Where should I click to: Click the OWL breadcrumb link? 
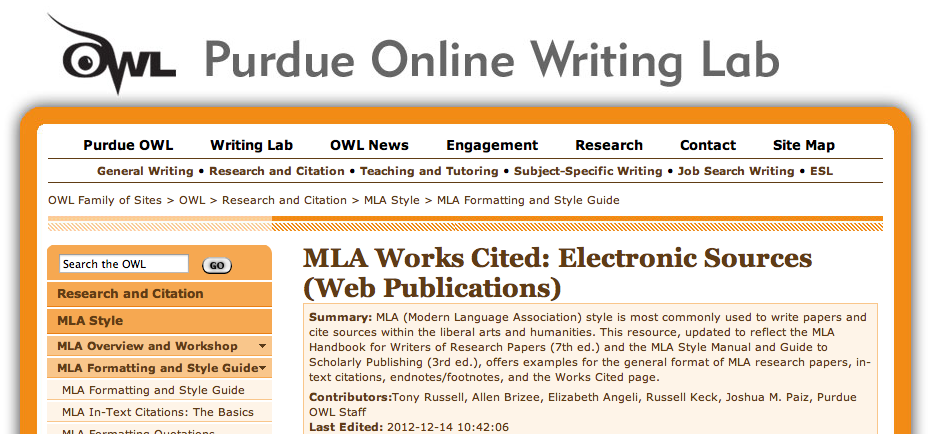(x=192, y=200)
